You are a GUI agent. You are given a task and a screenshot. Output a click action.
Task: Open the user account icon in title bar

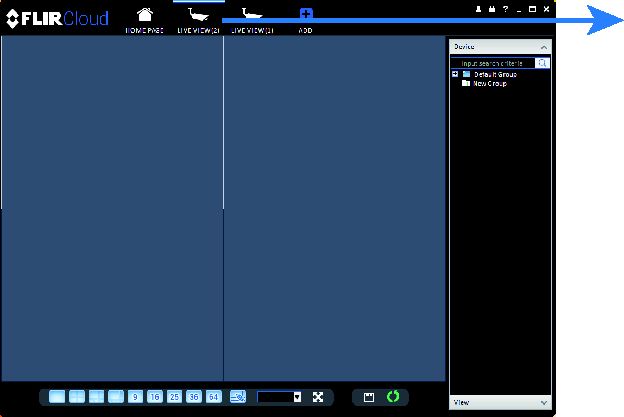(x=478, y=9)
